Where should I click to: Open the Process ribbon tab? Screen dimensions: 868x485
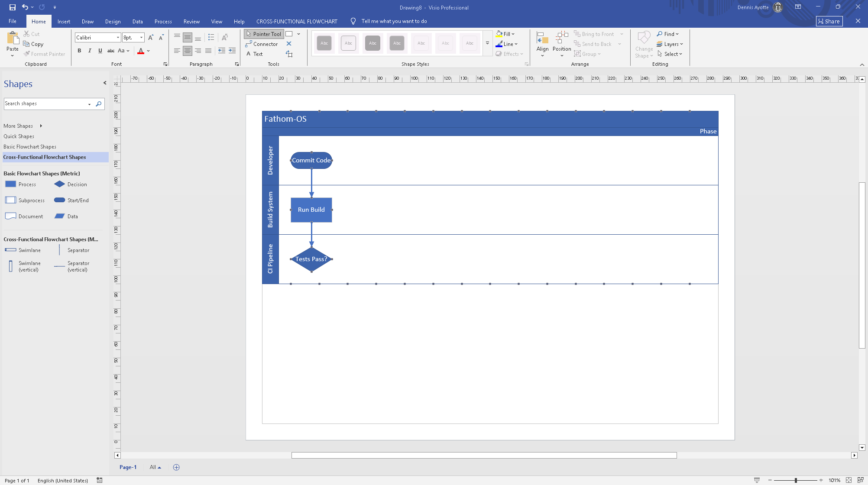coord(163,21)
